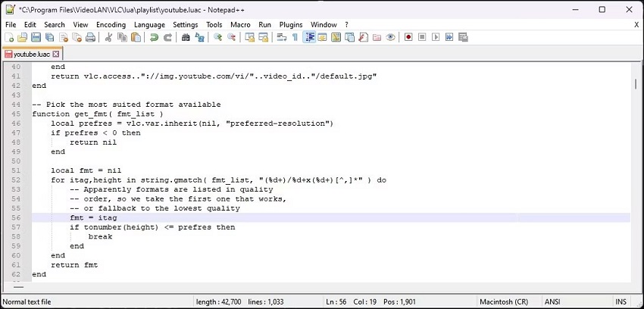The height and width of the screenshot is (309, 644).
Task: Click the Zoom Out magnifier icon
Action: 231,37
